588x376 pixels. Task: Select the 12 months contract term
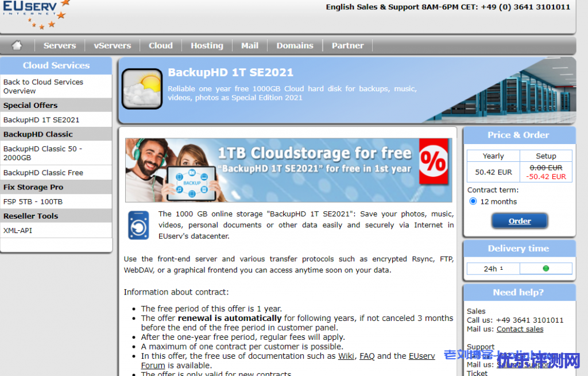point(473,201)
